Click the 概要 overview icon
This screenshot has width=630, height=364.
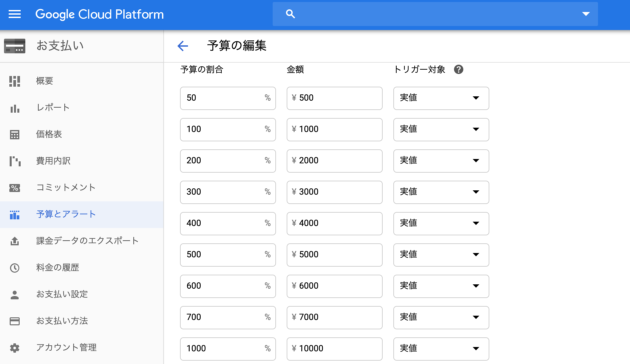(x=15, y=81)
